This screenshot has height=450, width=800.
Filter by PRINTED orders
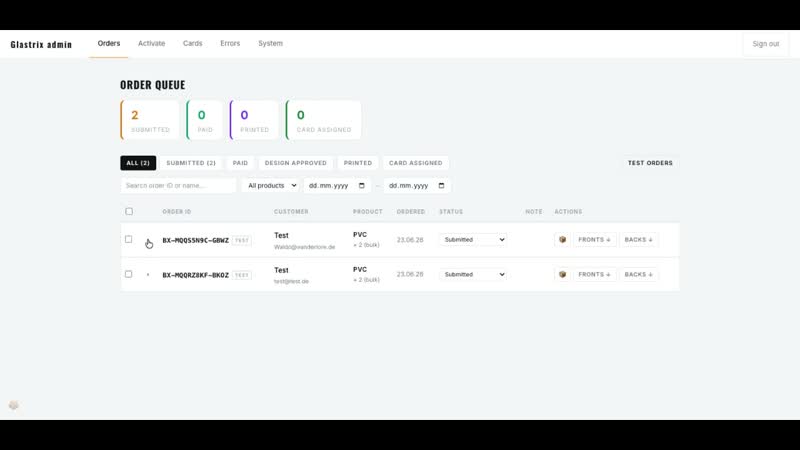point(358,163)
